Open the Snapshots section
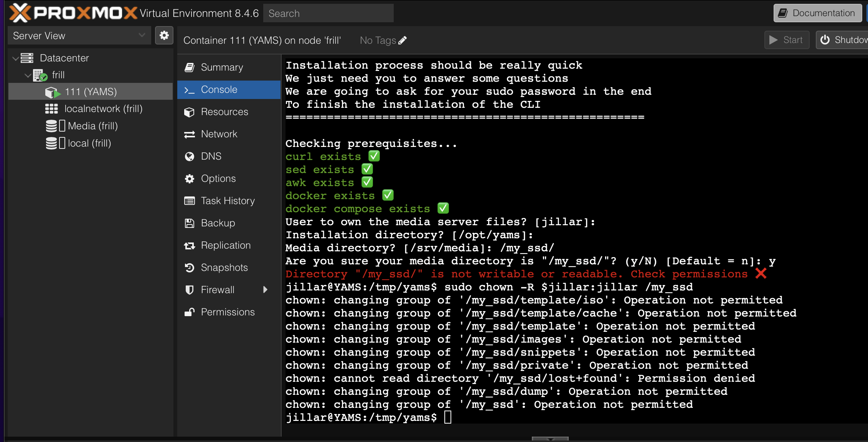The height and width of the screenshot is (442, 868). [x=229, y=268]
